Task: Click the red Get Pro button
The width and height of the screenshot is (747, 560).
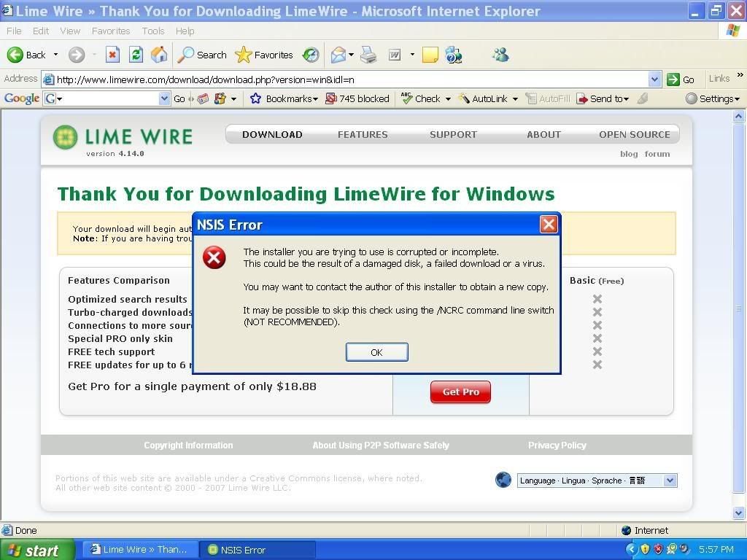Action: click(x=461, y=392)
